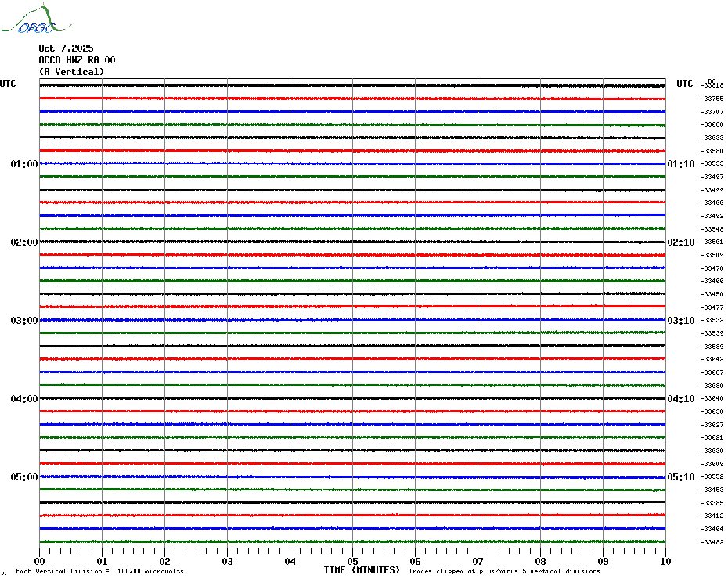Click the 05:00 hour marker on left axis
728x582 pixels.
(23, 477)
